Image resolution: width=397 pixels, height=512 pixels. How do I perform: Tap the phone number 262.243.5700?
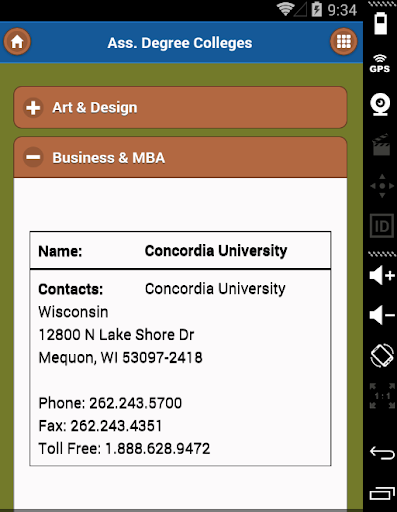135,403
